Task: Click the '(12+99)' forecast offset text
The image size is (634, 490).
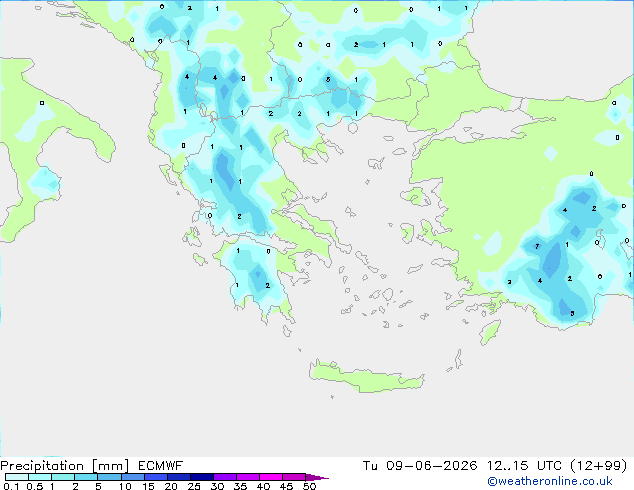Action: point(599,466)
